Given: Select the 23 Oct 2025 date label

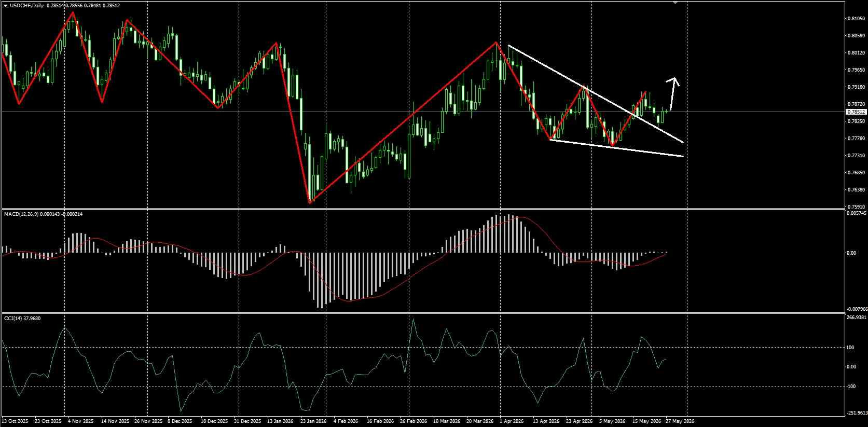Looking at the screenshot, I should click(x=48, y=421).
